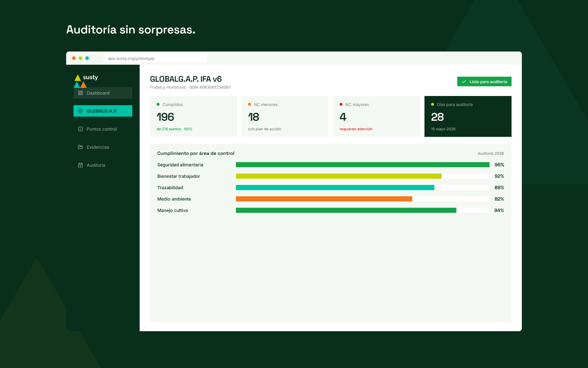The width and height of the screenshot is (588, 368).
Task: Open Puntos control section
Action: [x=103, y=129]
